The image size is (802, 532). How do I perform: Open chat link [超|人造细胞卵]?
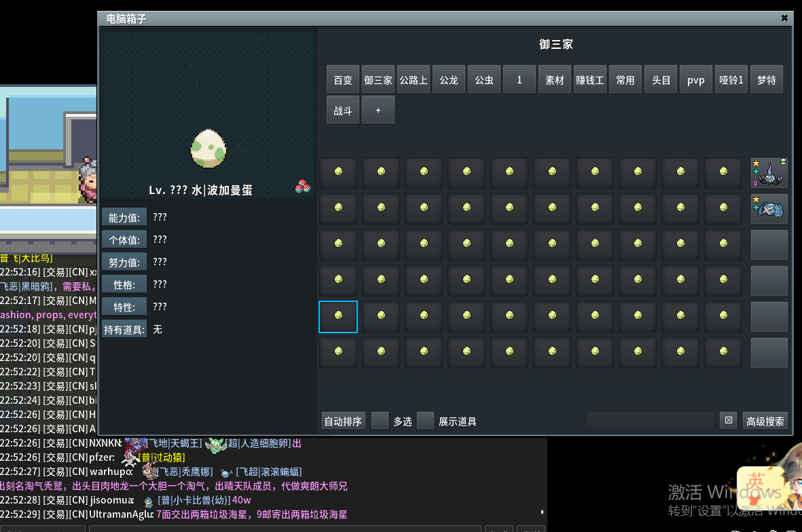click(259, 443)
